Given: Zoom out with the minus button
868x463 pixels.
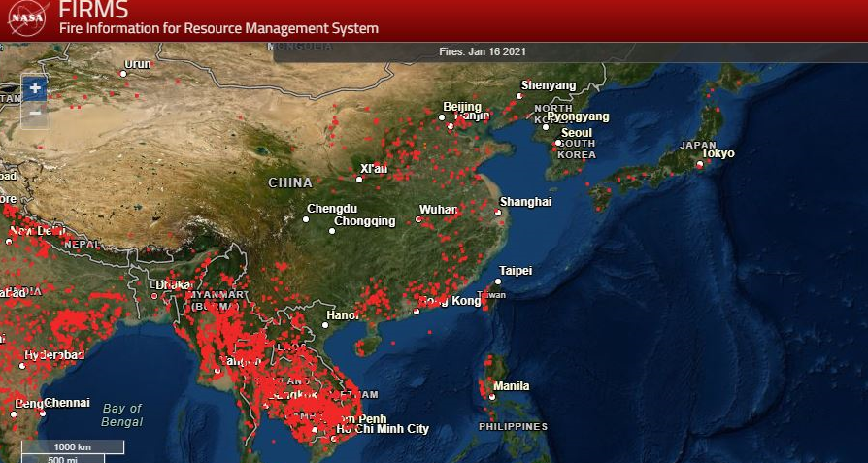Looking at the screenshot, I should [x=35, y=114].
